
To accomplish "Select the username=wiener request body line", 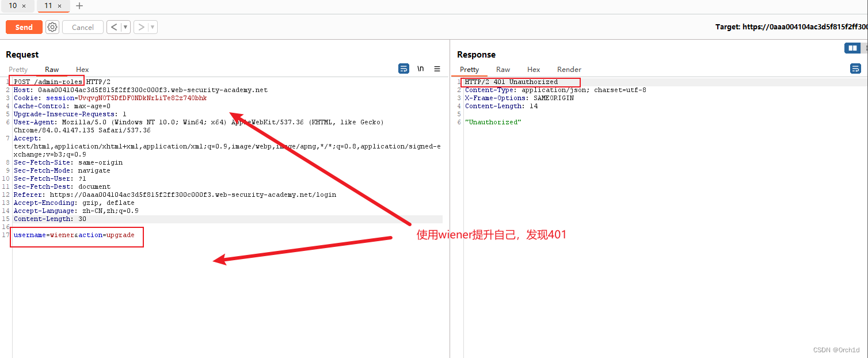I will (77, 234).
